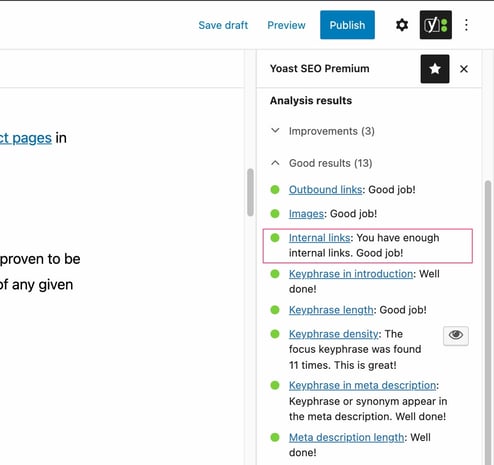The image size is (494, 465).
Task: Collapse the Good results (13) section
Action: click(321, 163)
